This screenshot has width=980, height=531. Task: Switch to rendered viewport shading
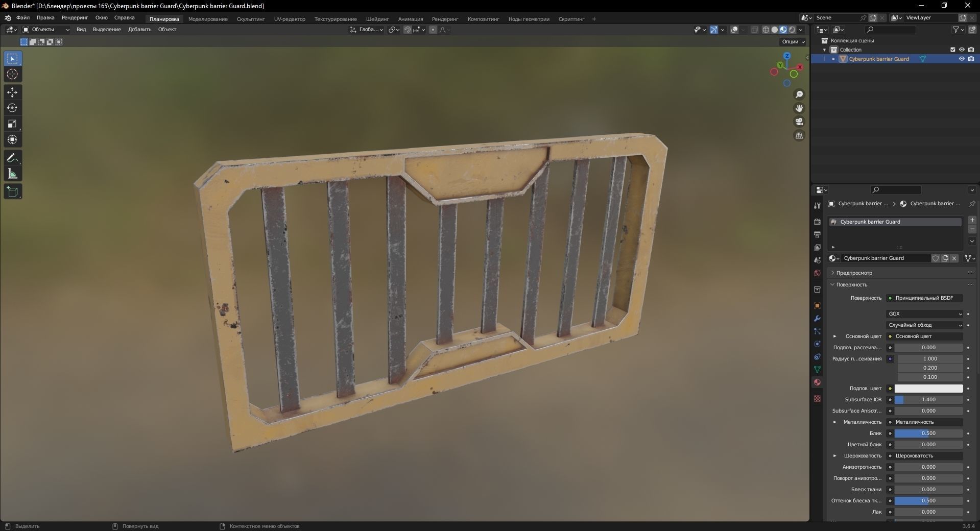(x=792, y=30)
